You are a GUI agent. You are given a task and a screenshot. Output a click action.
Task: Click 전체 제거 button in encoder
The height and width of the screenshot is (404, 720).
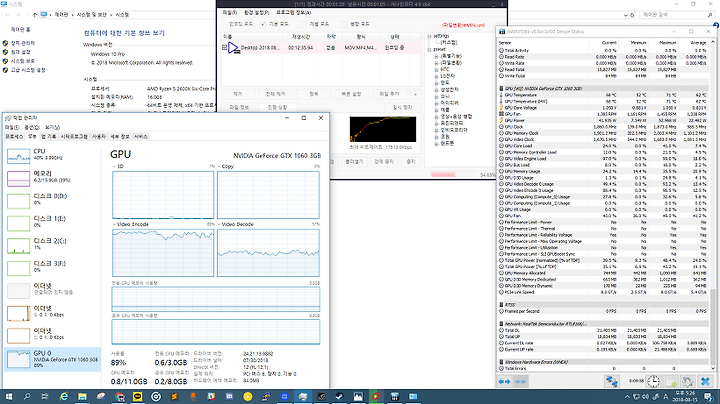(x=276, y=94)
